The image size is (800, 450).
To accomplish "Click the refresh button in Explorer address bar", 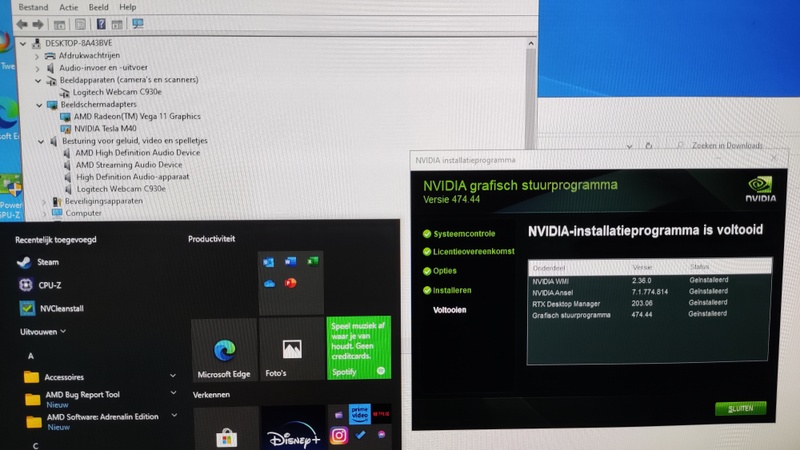I will click(648, 145).
